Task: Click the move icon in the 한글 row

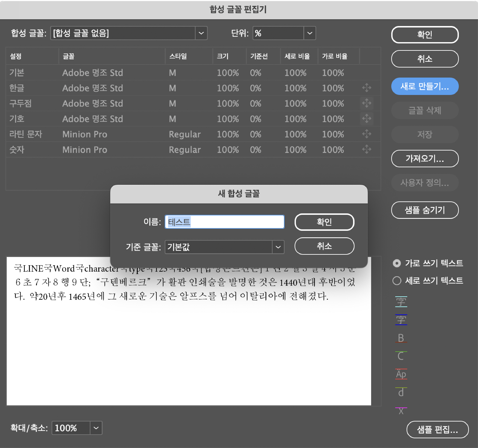Action: 366,88
